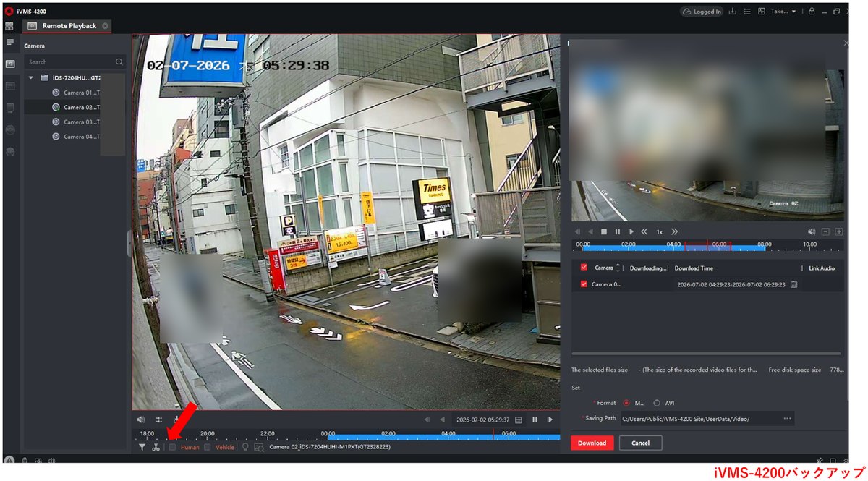This screenshot has height=481, width=868.
Task: Zoom in the download preview timeline
Action: click(839, 231)
